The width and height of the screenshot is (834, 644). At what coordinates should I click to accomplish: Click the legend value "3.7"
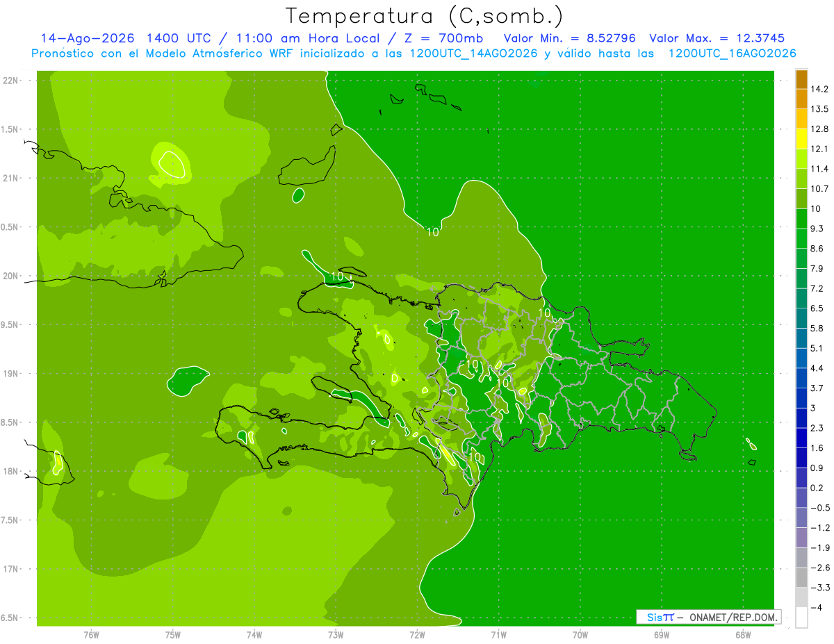(817, 388)
